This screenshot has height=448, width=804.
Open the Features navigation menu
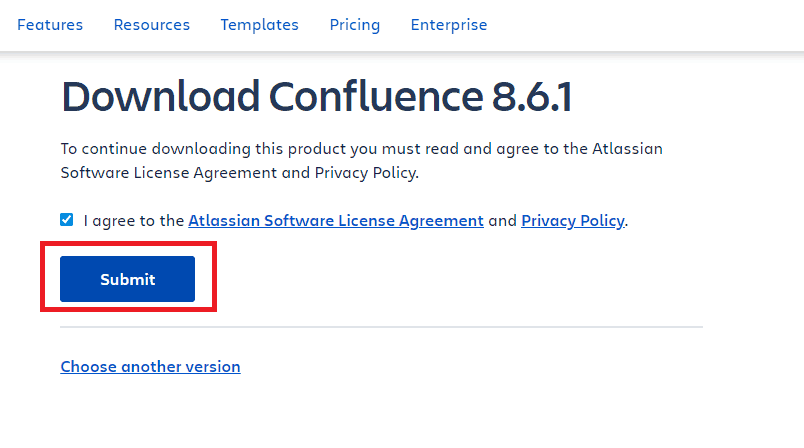[50, 25]
